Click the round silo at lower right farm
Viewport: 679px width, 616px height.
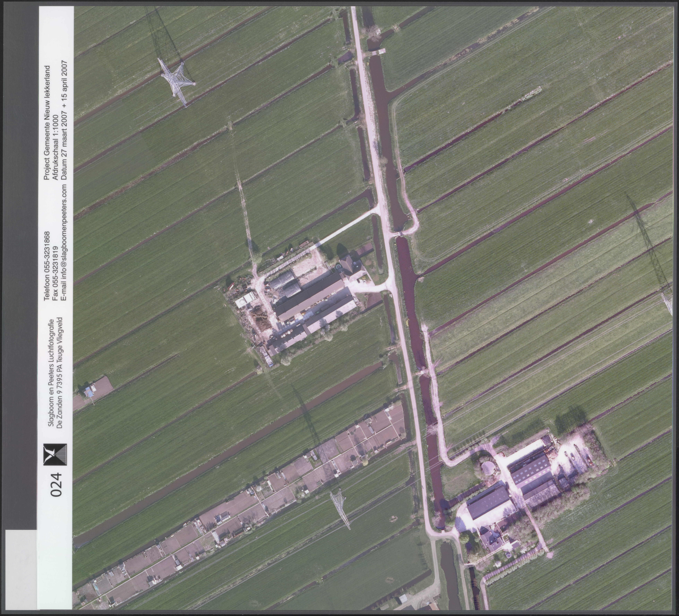[x=488, y=468]
